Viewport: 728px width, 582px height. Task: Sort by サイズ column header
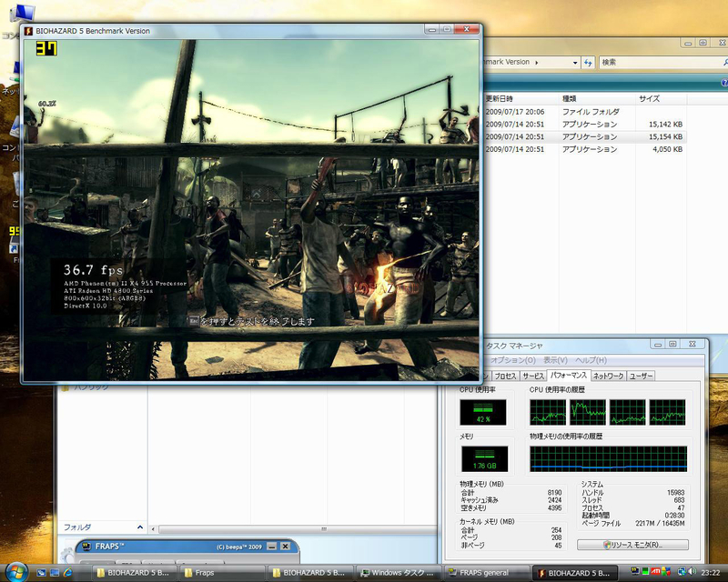click(x=662, y=98)
